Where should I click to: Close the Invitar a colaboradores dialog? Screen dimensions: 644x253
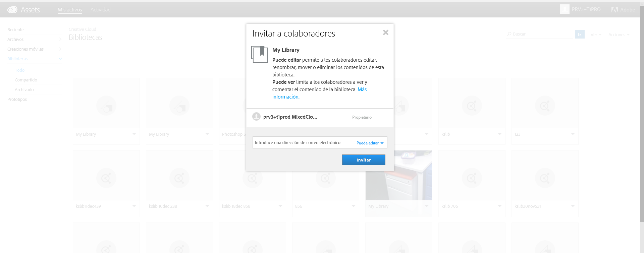pyautogui.click(x=386, y=33)
